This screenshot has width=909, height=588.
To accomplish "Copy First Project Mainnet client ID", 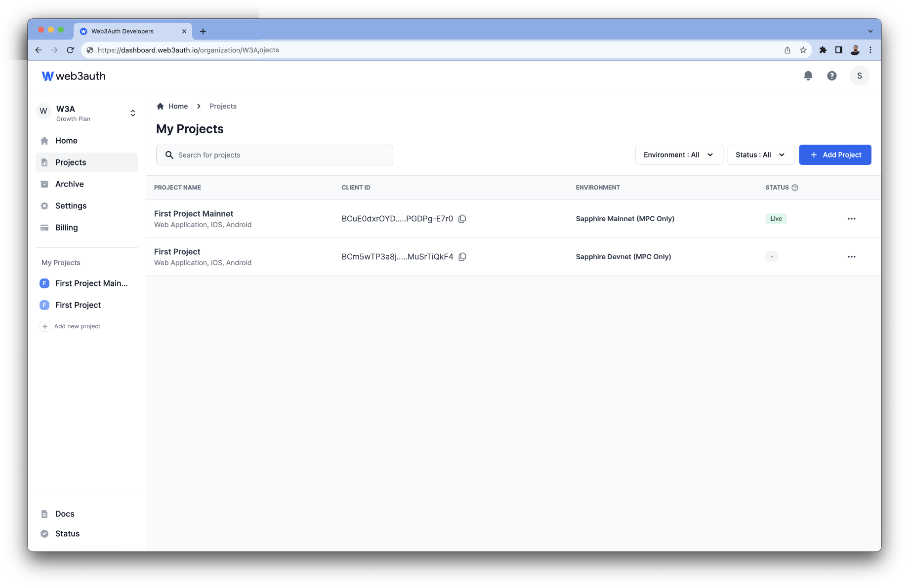I will click(x=462, y=219).
